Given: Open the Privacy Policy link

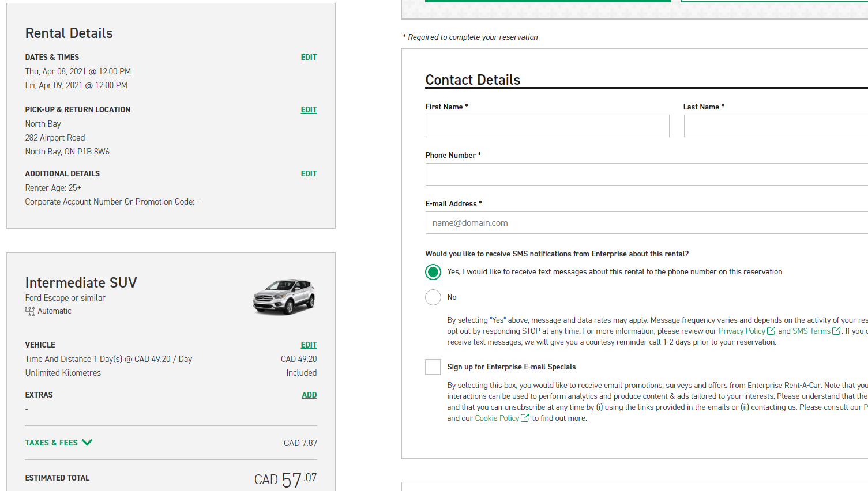Looking at the screenshot, I should pos(742,331).
